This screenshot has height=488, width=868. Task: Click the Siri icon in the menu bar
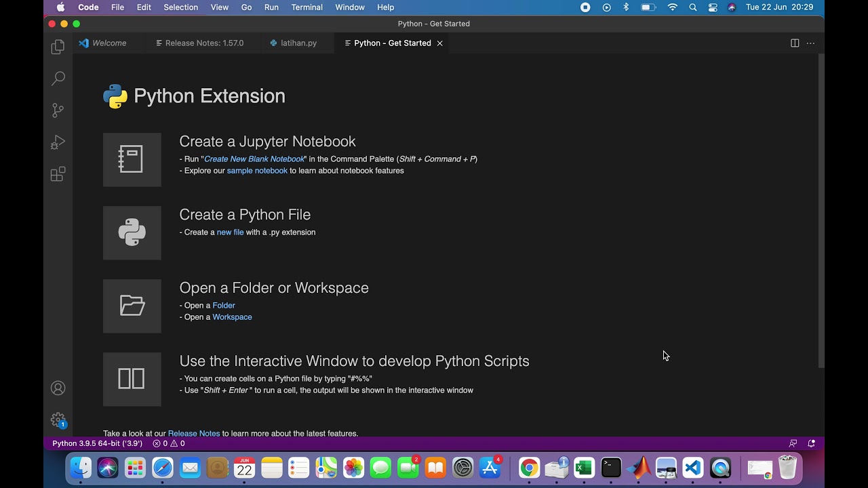[732, 7]
